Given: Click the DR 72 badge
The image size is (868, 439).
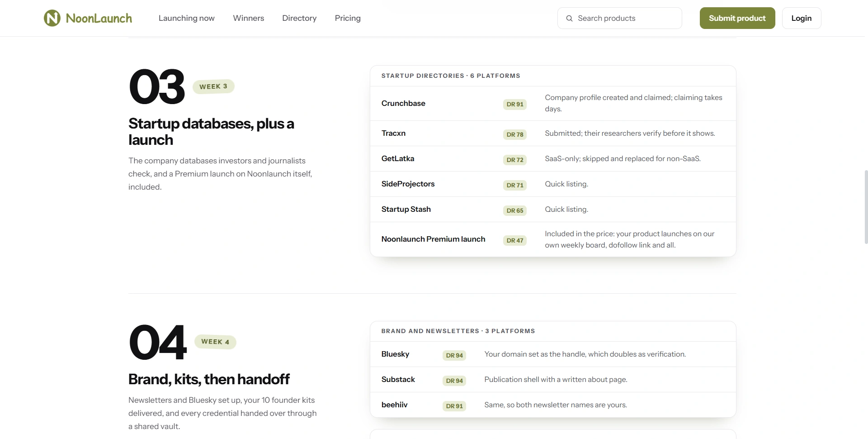Looking at the screenshot, I should coord(515,160).
